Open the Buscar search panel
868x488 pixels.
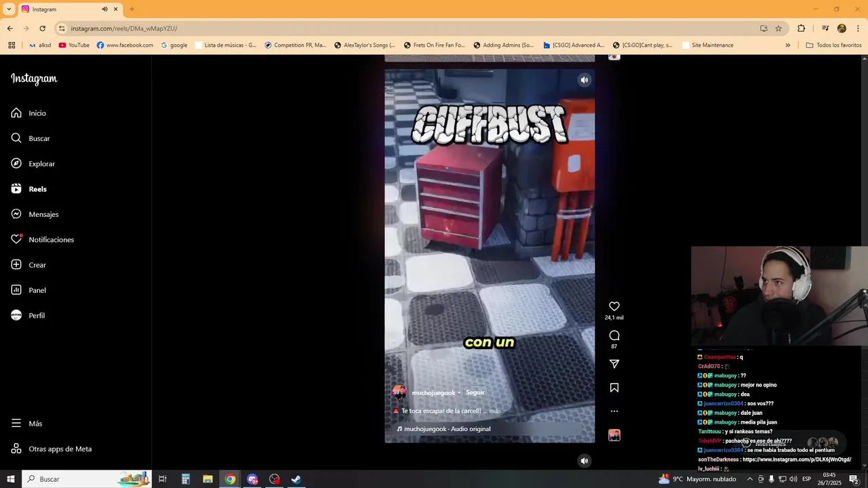(x=31, y=138)
